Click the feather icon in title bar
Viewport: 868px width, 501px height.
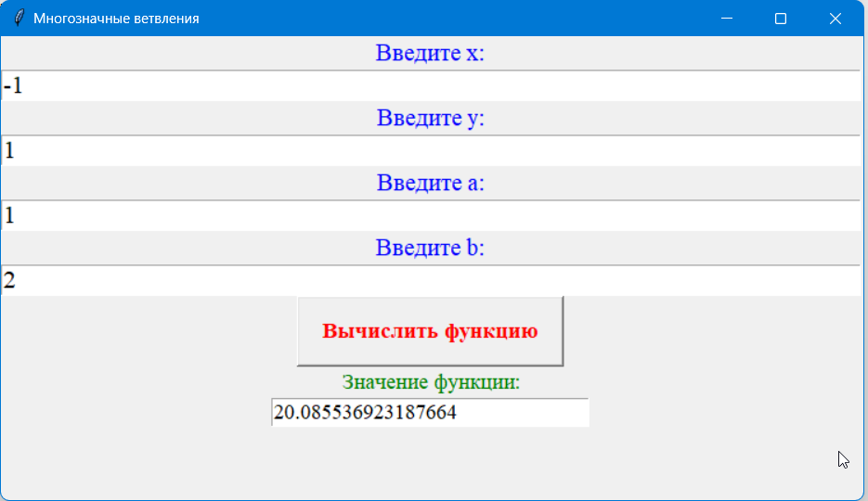(x=19, y=19)
